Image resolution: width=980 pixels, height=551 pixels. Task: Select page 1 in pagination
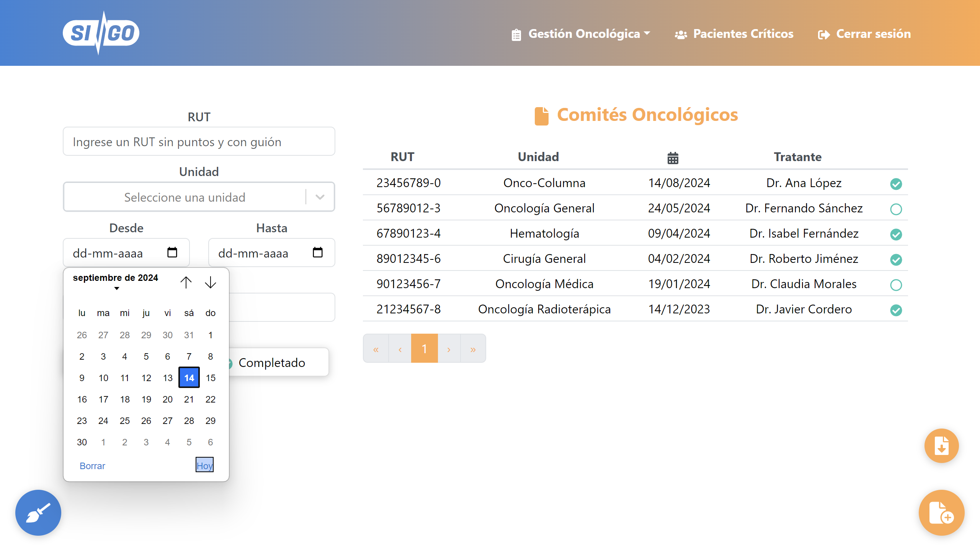[424, 348]
